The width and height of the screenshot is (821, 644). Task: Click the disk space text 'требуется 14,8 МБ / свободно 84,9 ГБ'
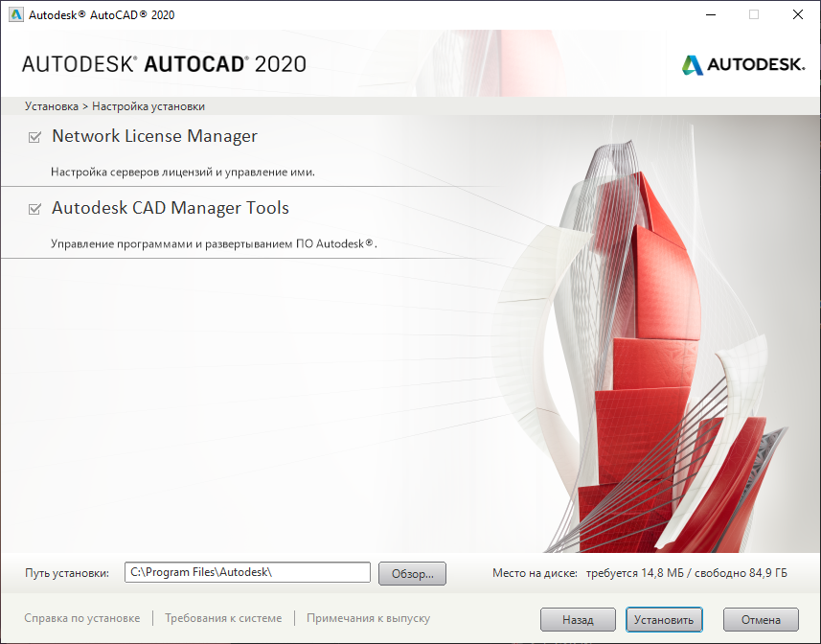[687, 573]
